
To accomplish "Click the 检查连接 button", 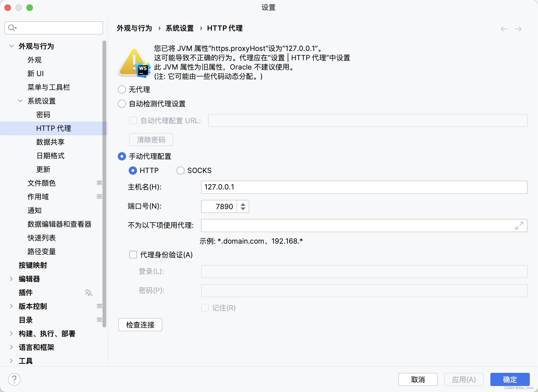I will point(140,325).
